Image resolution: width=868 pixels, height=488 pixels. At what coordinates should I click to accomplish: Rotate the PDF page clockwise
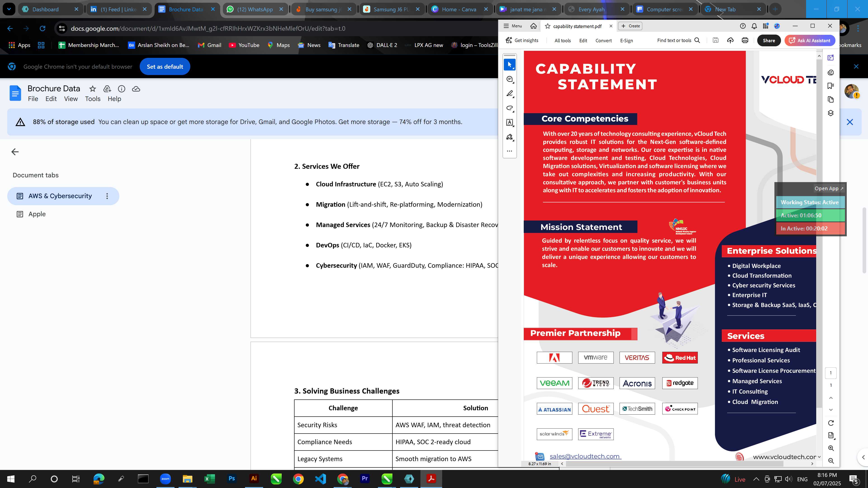pos(831,423)
